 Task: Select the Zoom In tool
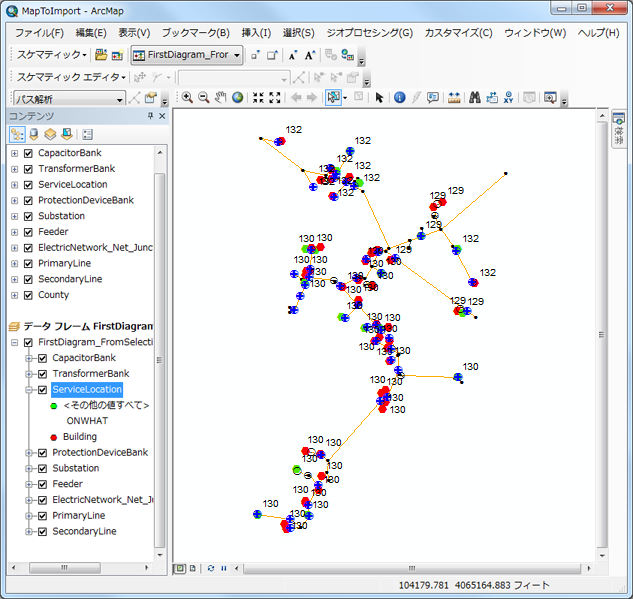pos(187,98)
